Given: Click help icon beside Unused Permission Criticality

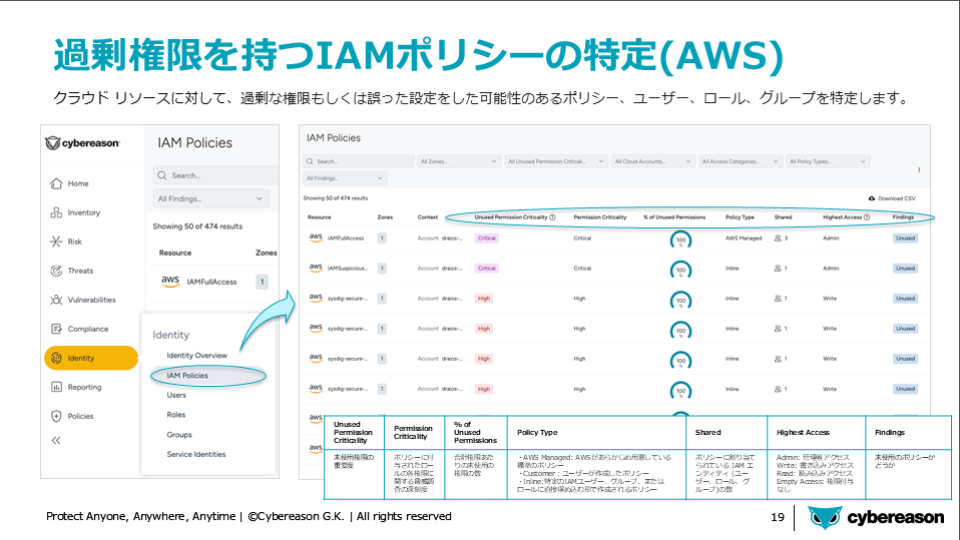Looking at the screenshot, I should pos(552,217).
